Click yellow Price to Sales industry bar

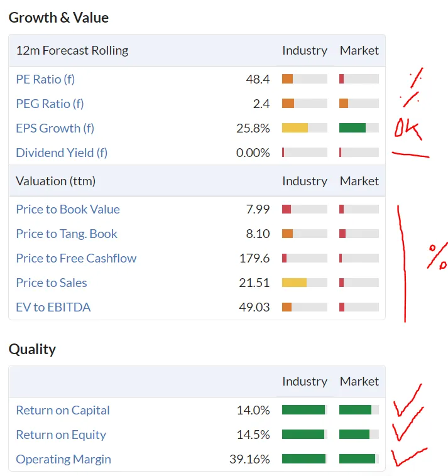[294, 283]
